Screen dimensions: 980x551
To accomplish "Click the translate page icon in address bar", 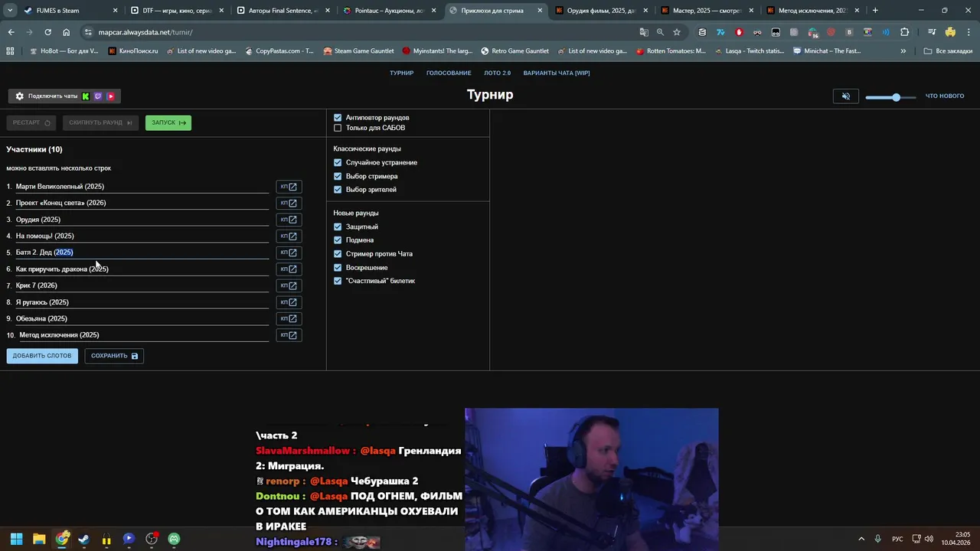I will (644, 32).
